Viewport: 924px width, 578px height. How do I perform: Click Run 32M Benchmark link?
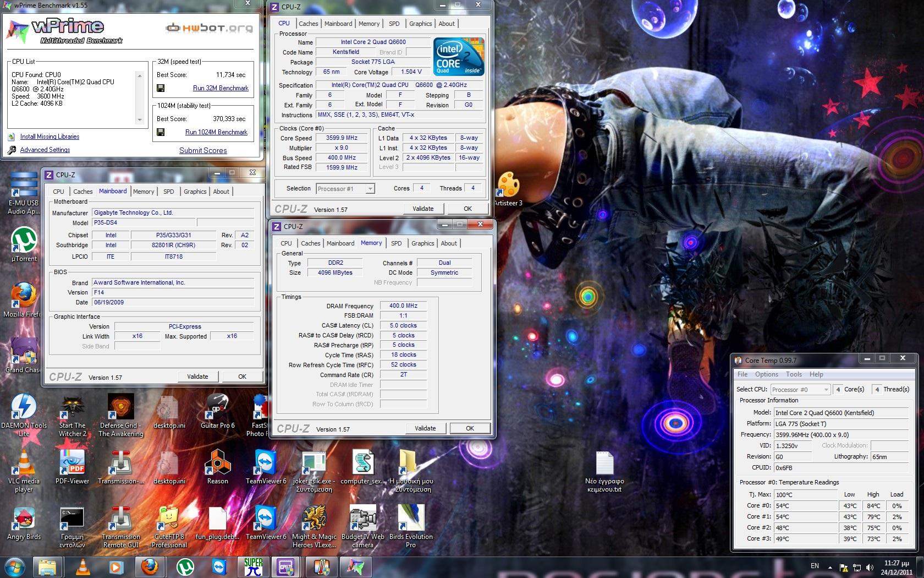(x=221, y=88)
